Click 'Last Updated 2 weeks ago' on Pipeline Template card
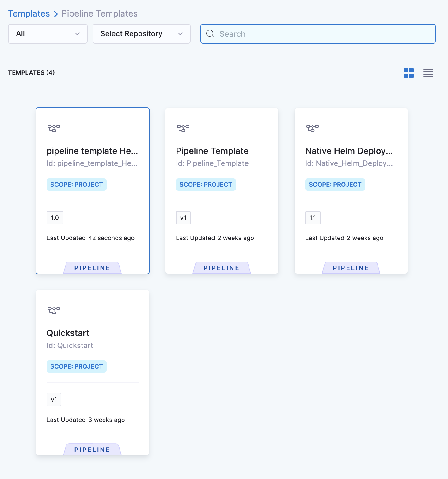 tap(215, 238)
